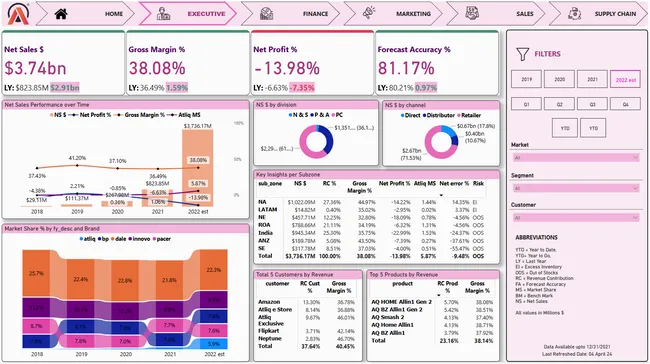Click the Atliq MS column header in the subzone table
650x364 pixels.
pos(425,183)
